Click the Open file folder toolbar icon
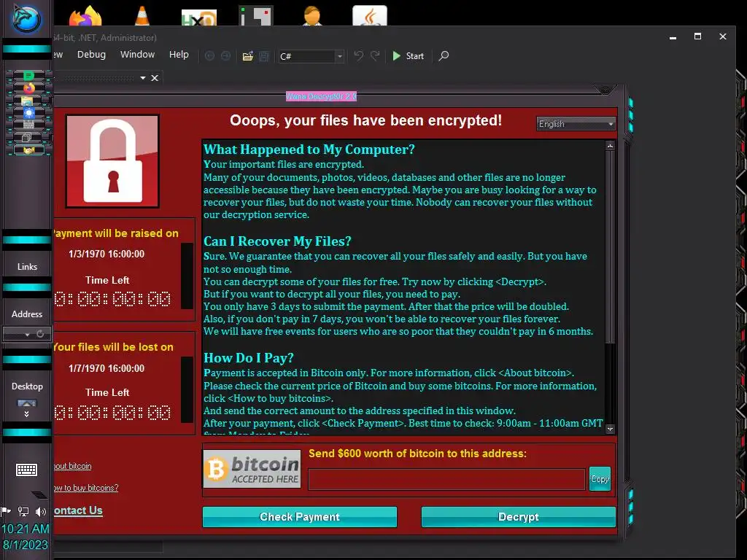This screenshot has width=747, height=560. 248,56
